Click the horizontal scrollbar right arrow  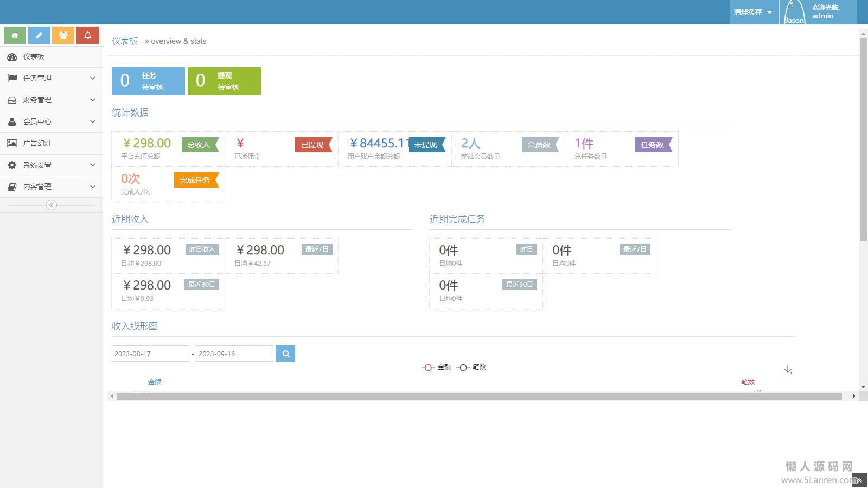click(854, 396)
